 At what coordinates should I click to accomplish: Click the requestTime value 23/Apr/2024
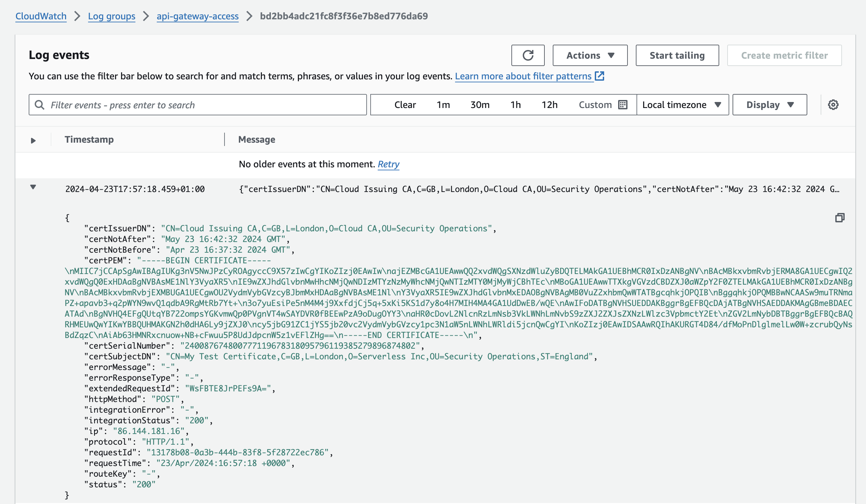tap(224, 463)
